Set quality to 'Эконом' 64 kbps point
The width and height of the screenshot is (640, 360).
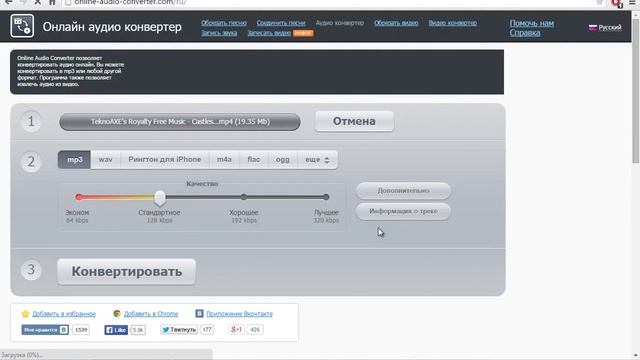pyautogui.click(x=78, y=197)
